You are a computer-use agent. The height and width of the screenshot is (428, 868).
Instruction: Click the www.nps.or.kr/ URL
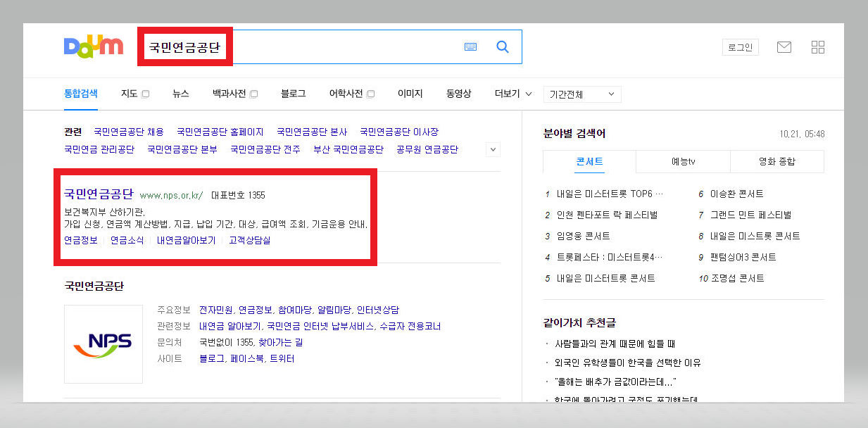pos(171,195)
